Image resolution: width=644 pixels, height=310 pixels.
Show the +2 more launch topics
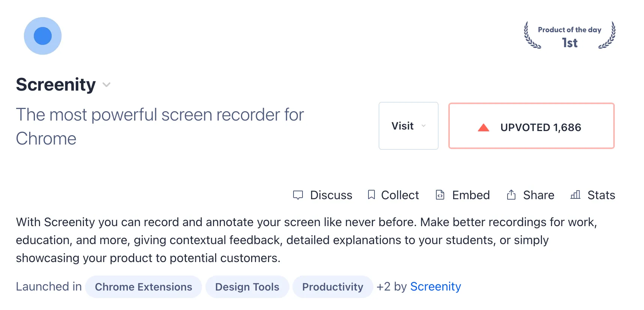coord(383,287)
